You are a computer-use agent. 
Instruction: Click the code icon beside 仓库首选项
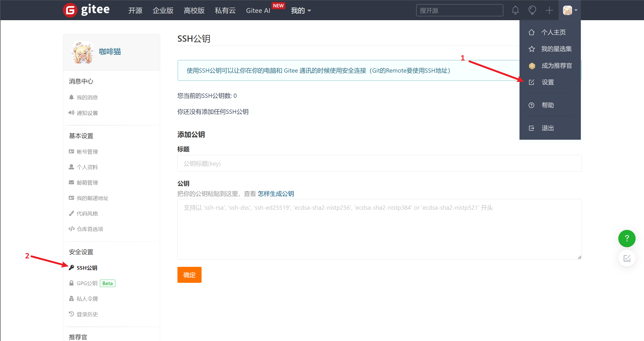coord(72,229)
